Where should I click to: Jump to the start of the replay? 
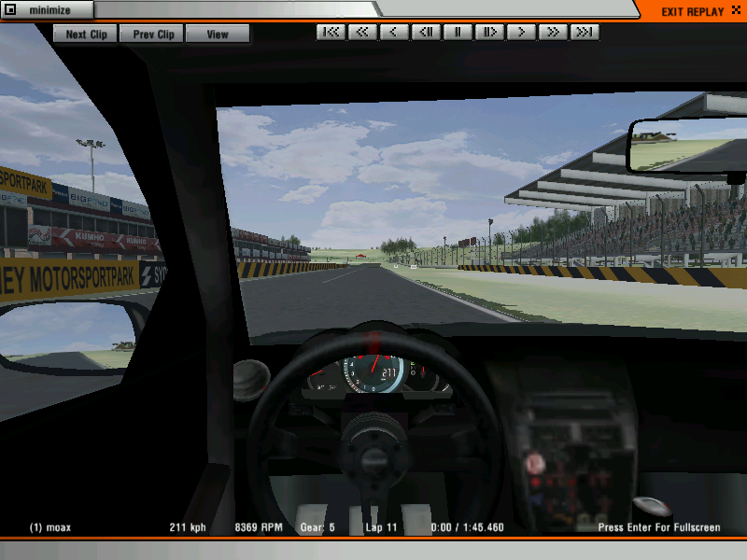[x=331, y=33]
